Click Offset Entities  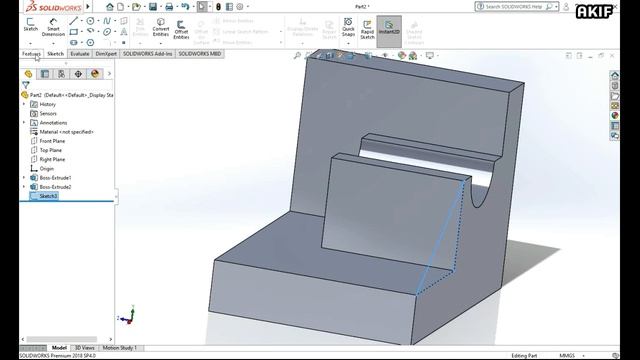[x=181, y=29]
